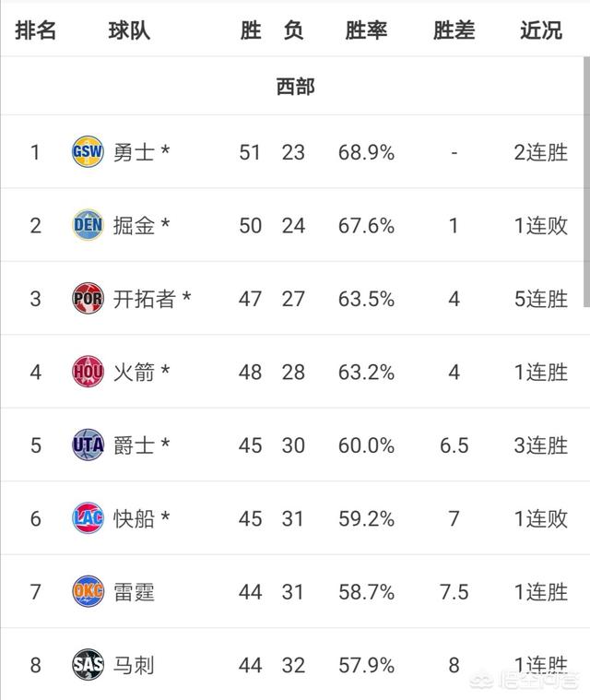590x700 pixels.
Task: Select the 火箭 win percentage 63.2%
Action: (x=366, y=372)
